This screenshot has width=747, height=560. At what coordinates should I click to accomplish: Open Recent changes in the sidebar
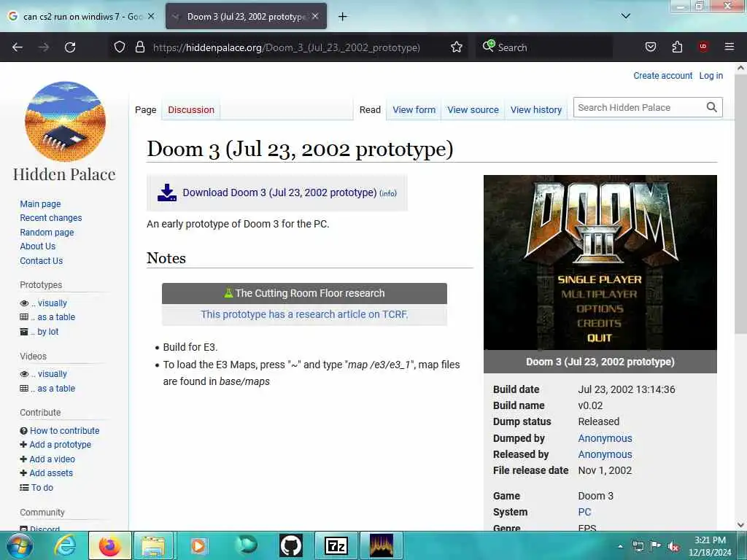coord(51,217)
